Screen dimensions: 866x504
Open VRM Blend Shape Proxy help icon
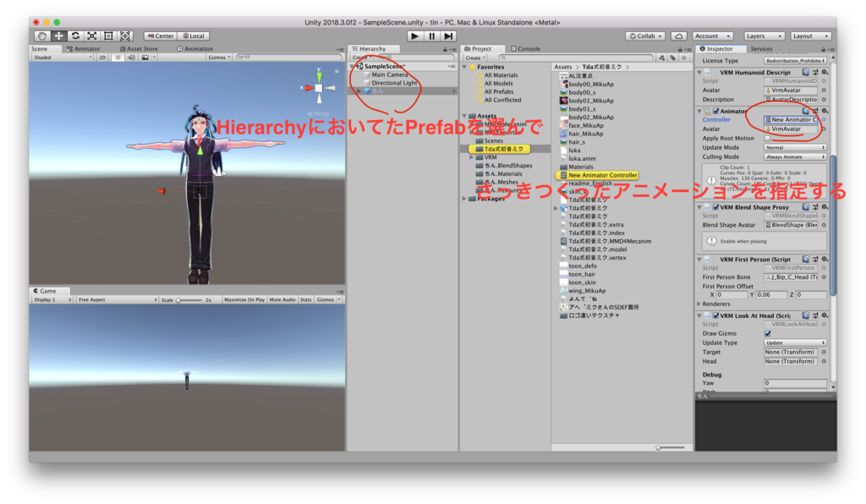coord(806,207)
